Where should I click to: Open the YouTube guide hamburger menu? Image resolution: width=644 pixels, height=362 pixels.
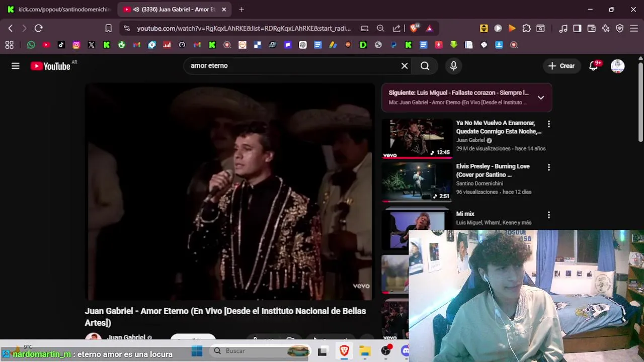pos(16,66)
